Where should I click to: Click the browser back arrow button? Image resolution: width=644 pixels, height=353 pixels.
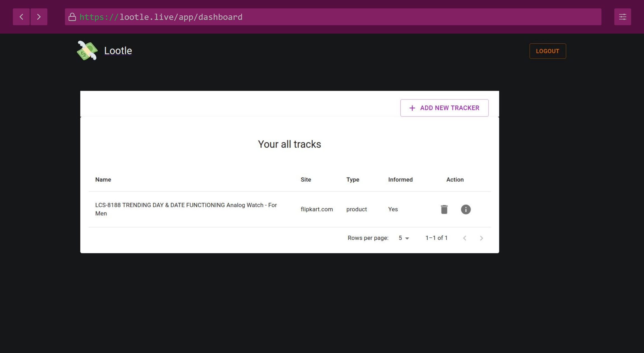21,17
